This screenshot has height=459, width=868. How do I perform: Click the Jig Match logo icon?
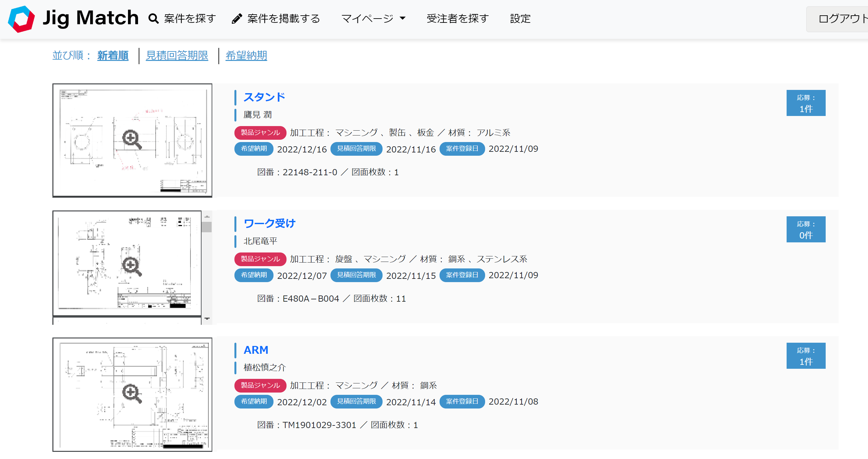click(x=21, y=19)
